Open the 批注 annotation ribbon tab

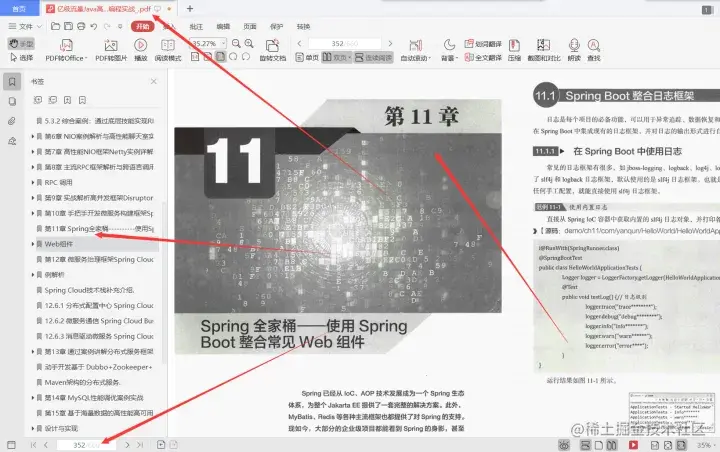pyautogui.click(x=196, y=27)
